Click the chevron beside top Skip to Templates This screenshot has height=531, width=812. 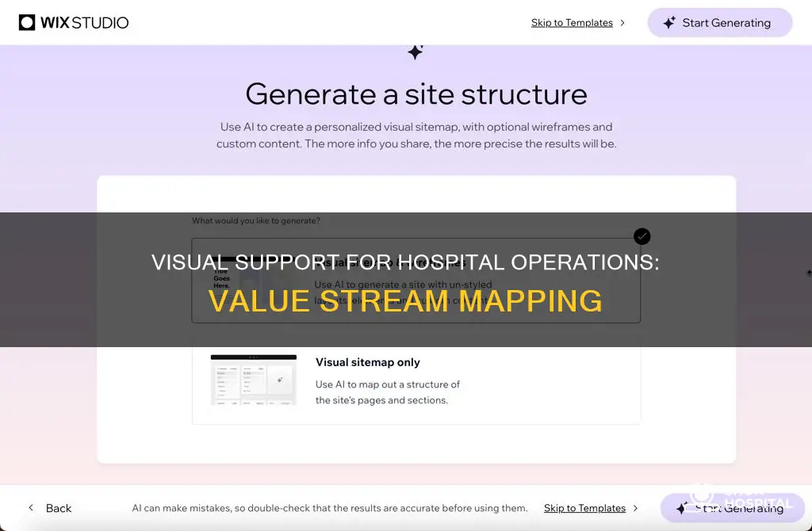point(622,23)
